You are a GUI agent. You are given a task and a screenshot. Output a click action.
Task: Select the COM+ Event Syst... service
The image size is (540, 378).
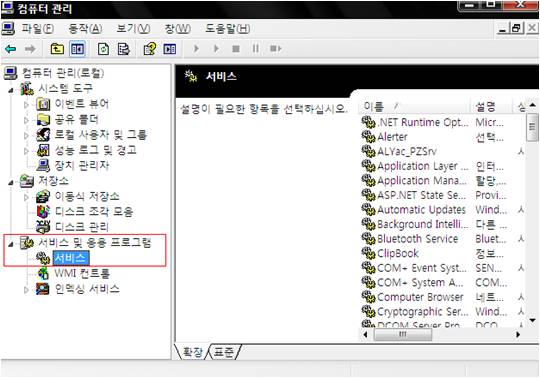pos(422,268)
